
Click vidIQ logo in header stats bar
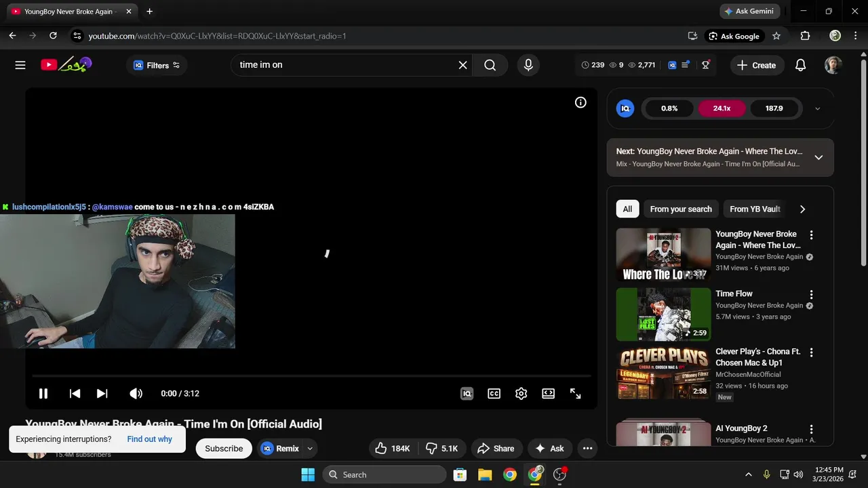point(672,65)
